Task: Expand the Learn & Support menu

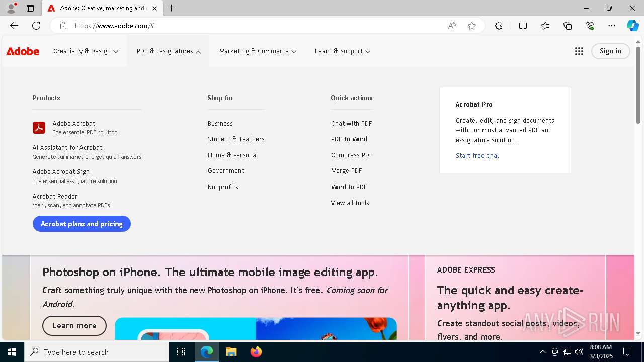Action: point(343,51)
